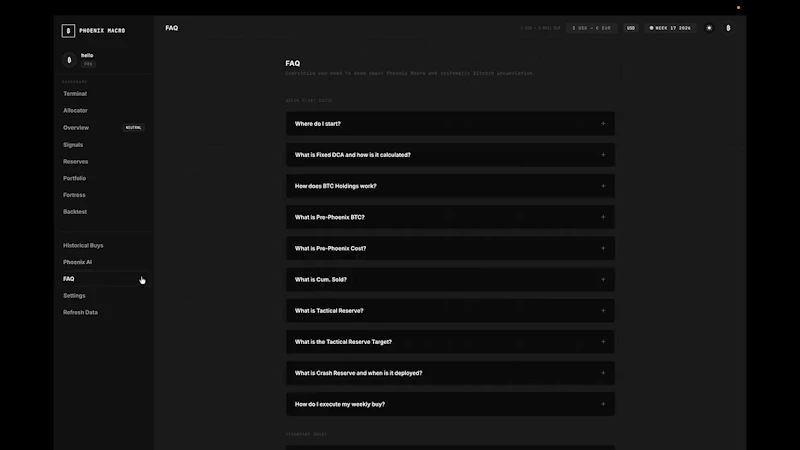Click "What is Crash Reserve and when is it deployed?" text
This screenshot has width=800, height=450.
tap(358, 373)
